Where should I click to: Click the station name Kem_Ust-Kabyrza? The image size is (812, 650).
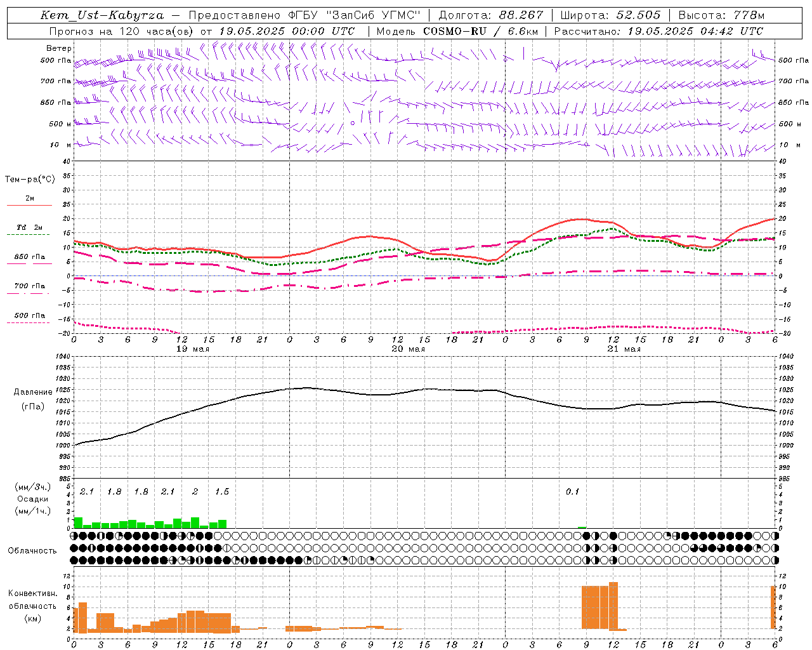(102, 15)
